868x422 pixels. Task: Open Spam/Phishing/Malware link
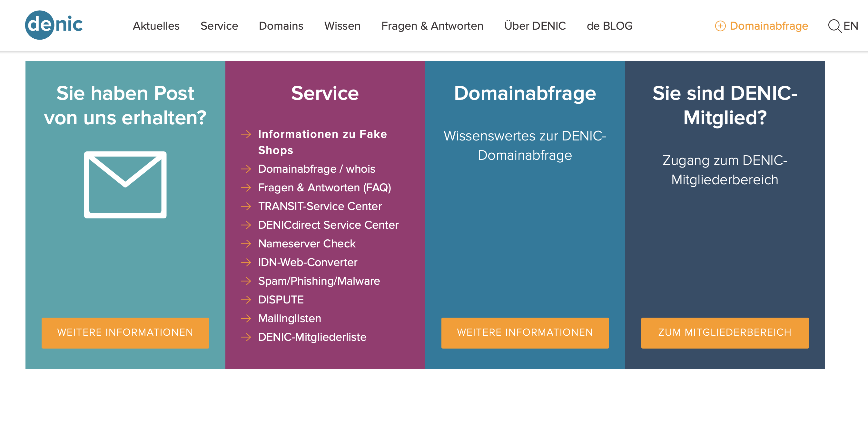point(319,281)
